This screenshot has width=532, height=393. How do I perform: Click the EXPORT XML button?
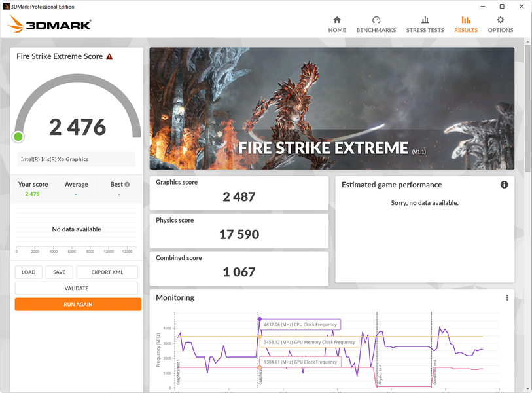[107, 272]
